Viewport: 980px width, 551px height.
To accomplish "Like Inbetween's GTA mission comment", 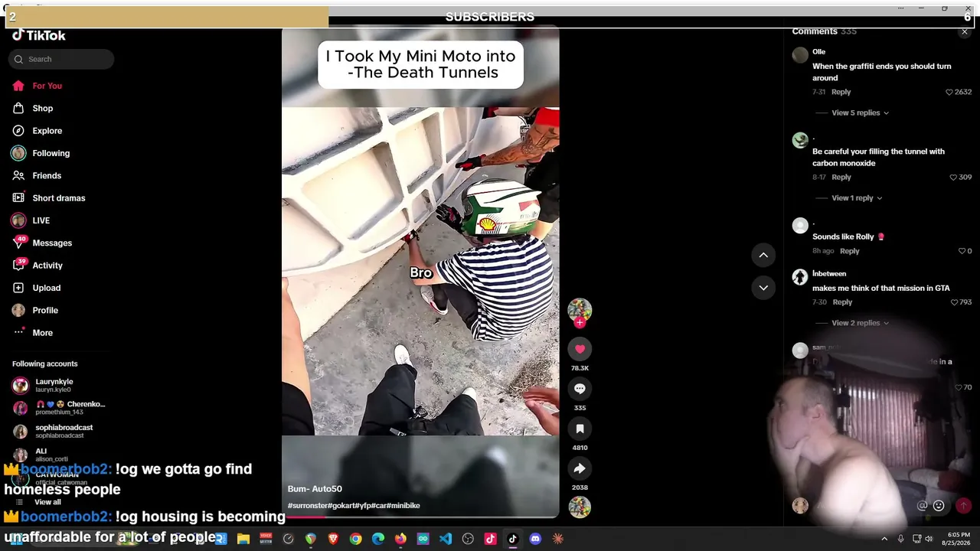I will click(954, 302).
